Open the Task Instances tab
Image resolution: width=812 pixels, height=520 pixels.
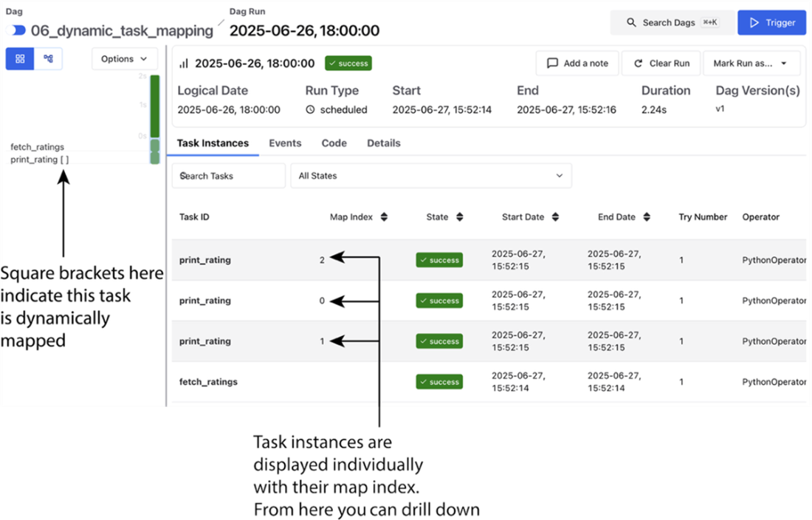(213, 143)
